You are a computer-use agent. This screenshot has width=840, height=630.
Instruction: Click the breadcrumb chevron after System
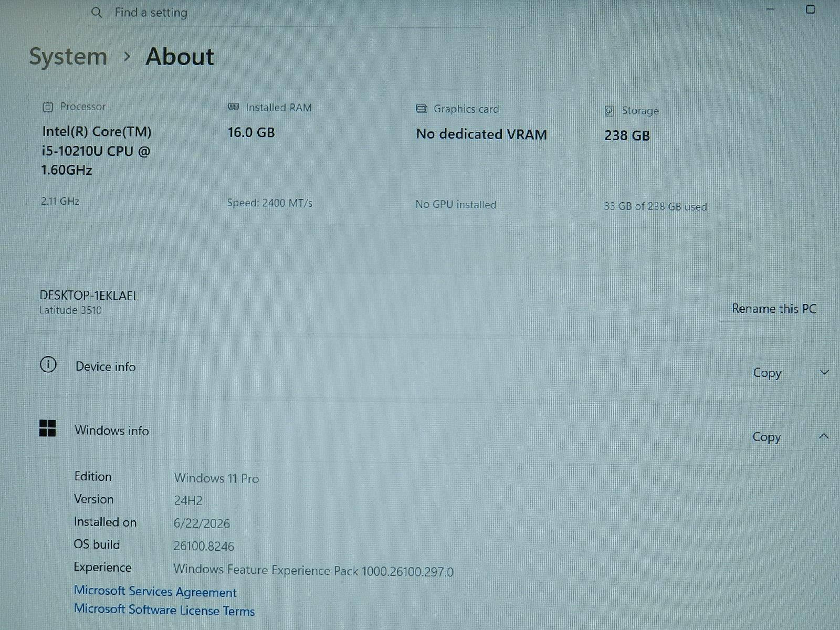(x=127, y=56)
